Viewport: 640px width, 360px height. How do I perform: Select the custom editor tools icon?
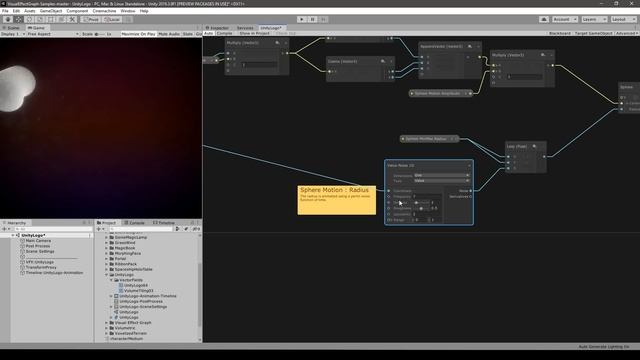[x=72, y=19]
